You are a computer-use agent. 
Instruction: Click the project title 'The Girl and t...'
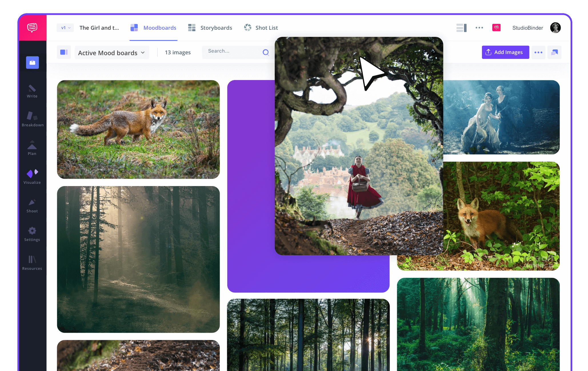pyautogui.click(x=99, y=28)
